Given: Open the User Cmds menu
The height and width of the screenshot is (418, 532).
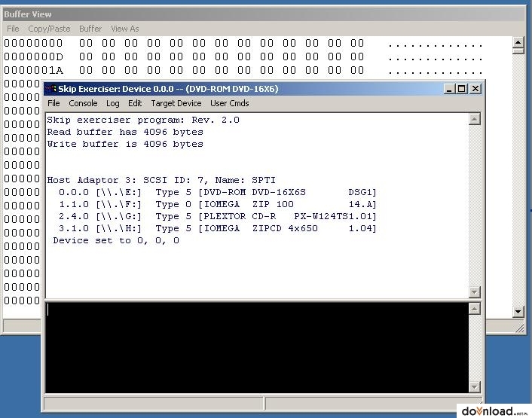Looking at the screenshot, I should pos(229,103).
